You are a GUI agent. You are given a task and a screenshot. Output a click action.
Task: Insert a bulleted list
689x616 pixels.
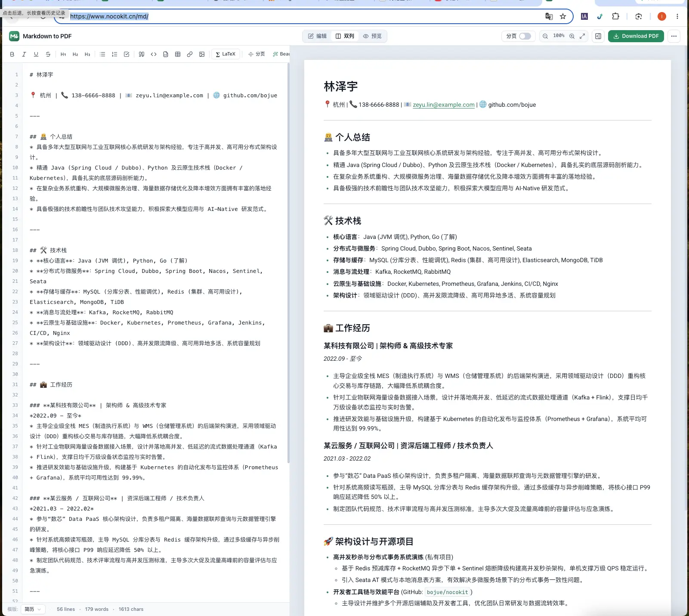click(x=102, y=54)
